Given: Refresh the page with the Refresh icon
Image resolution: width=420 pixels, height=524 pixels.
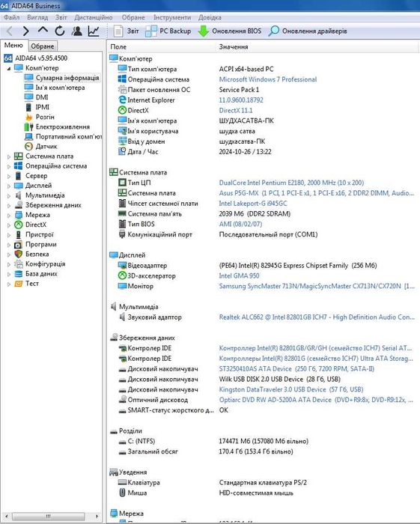Looking at the screenshot, I should [60, 31].
